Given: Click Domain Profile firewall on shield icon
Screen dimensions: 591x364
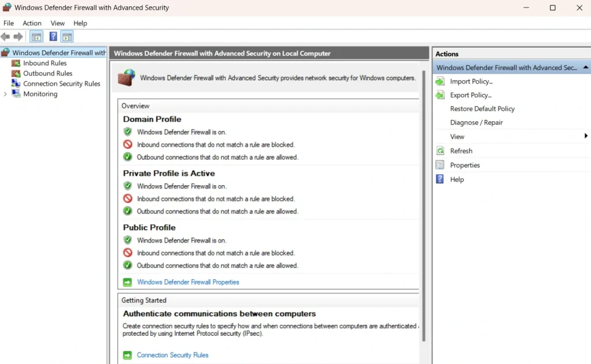Looking at the screenshot, I should tap(128, 132).
